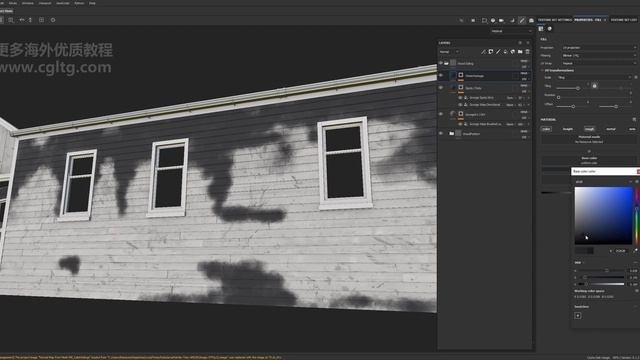Click the eyedropper icon in color picker
The image size is (640, 360).
pos(635,251)
